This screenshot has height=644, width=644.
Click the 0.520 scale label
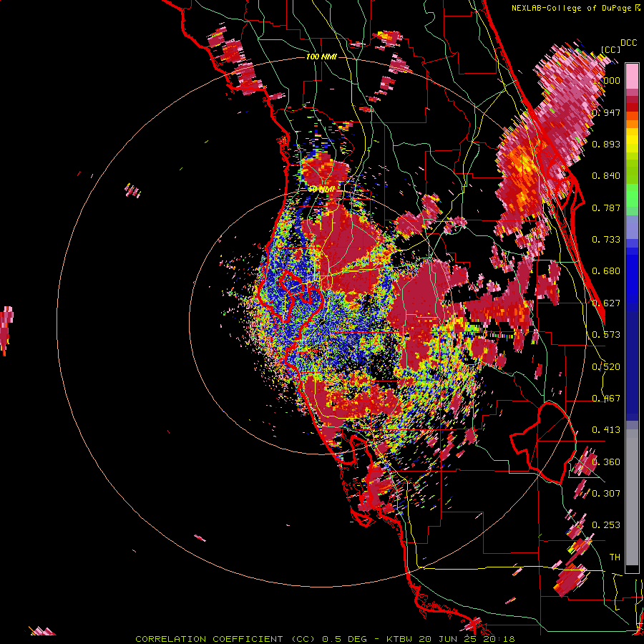(x=606, y=367)
